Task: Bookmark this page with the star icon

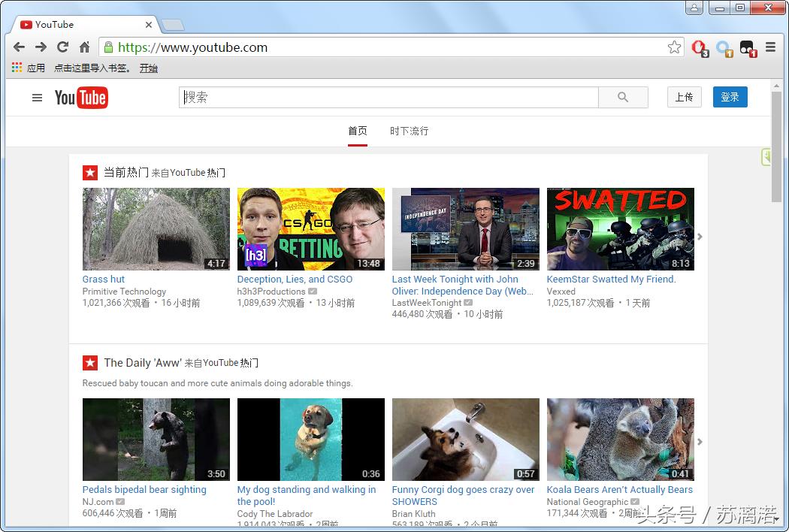Action: [x=674, y=47]
